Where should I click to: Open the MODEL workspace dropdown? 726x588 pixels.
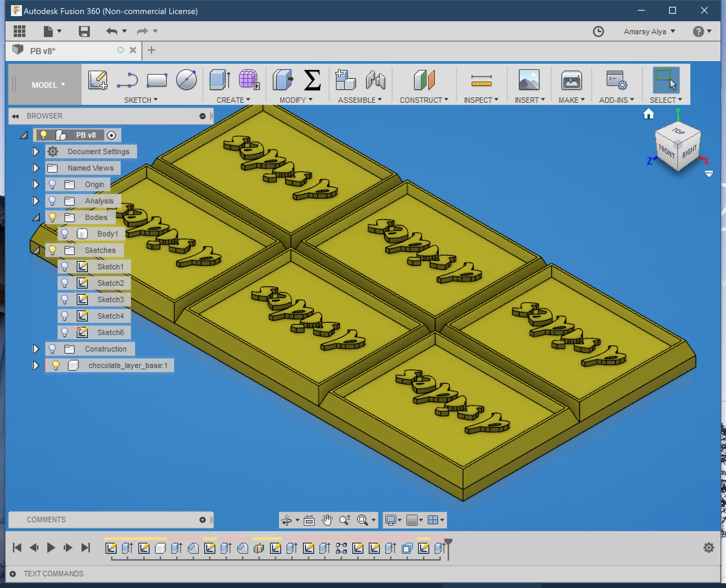48,85
